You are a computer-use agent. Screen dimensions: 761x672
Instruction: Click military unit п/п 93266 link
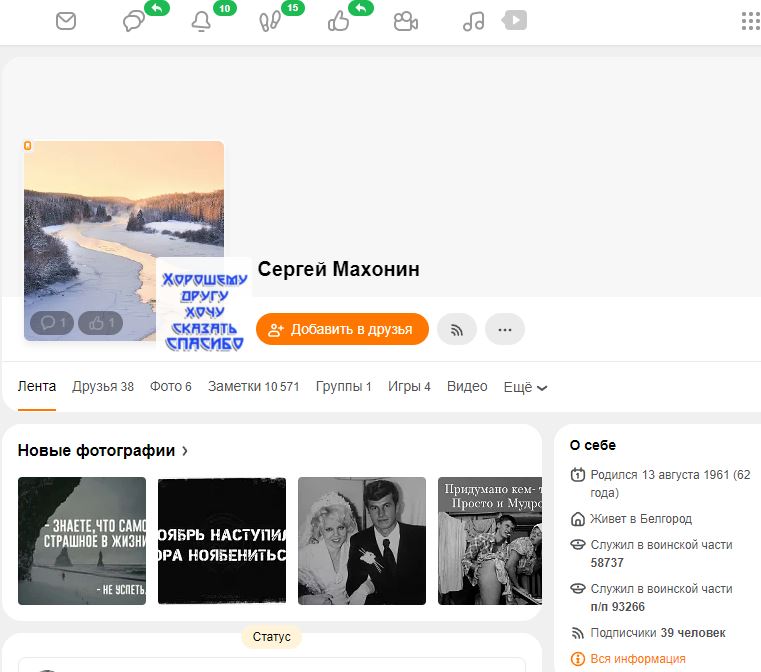(x=617, y=607)
